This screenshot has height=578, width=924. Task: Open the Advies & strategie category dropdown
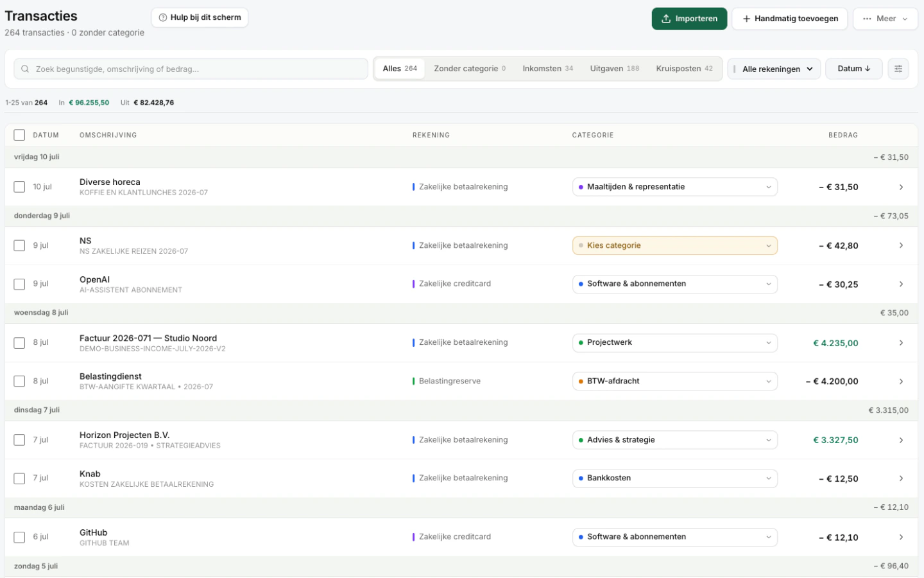pos(674,440)
